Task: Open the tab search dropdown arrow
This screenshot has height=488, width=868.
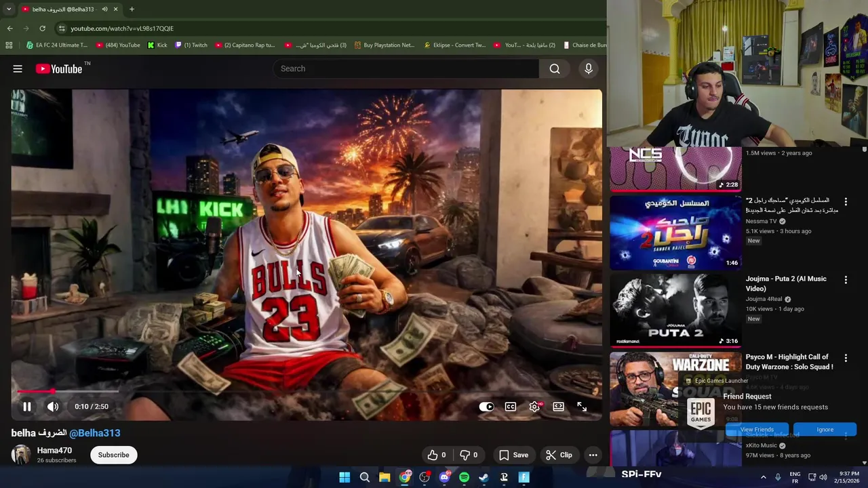Action: 9,9
